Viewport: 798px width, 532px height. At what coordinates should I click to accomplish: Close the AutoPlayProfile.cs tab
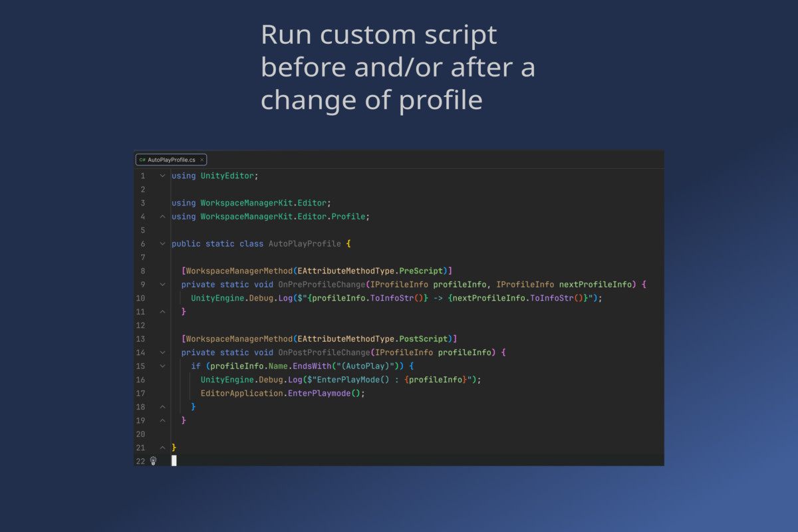click(201, 160)
